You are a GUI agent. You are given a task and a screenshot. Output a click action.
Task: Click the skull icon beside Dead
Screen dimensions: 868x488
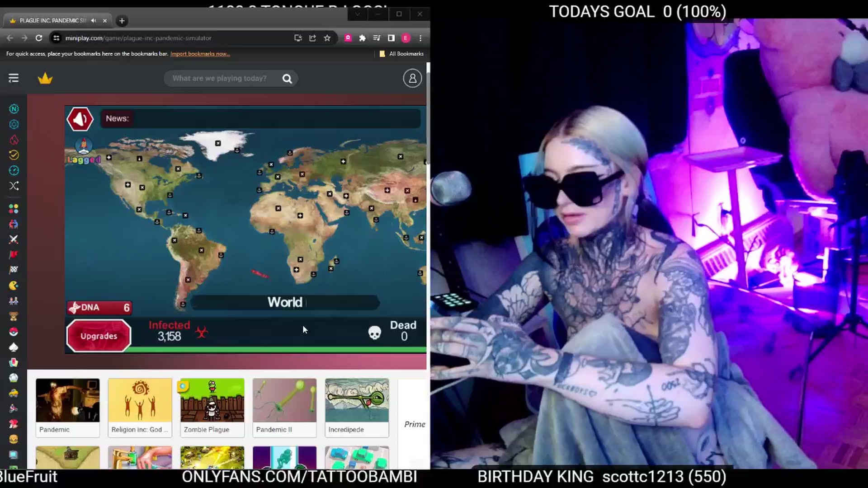[x=375, y=333]
